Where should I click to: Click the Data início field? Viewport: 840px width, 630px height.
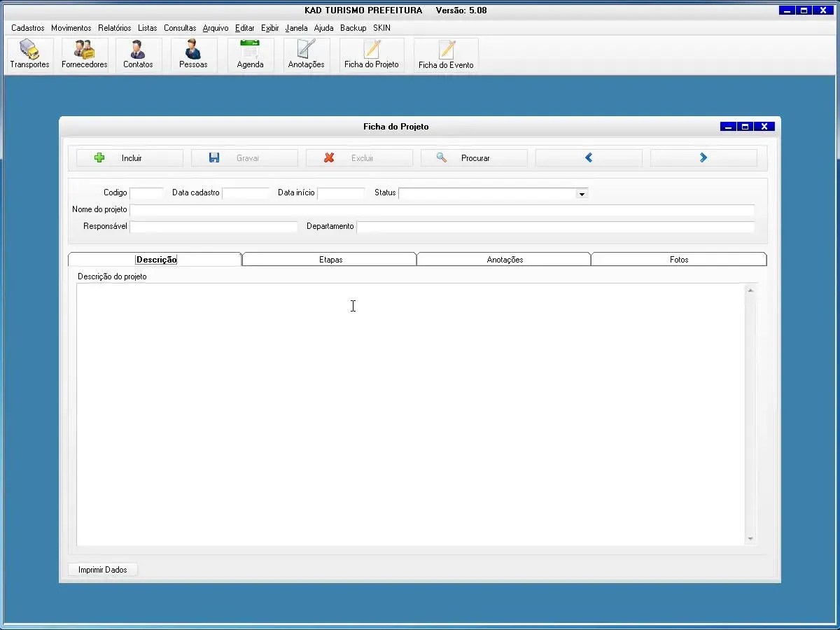click(x=341, y=193)
